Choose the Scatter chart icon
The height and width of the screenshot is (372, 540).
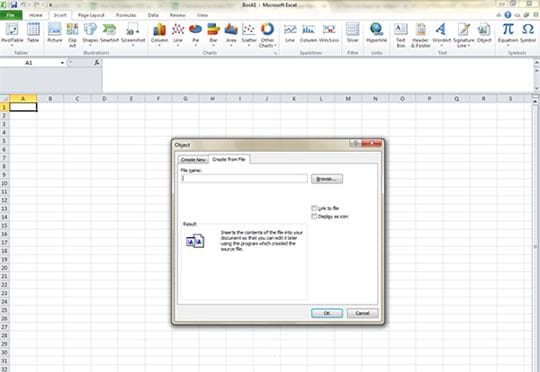pos(249,33)
